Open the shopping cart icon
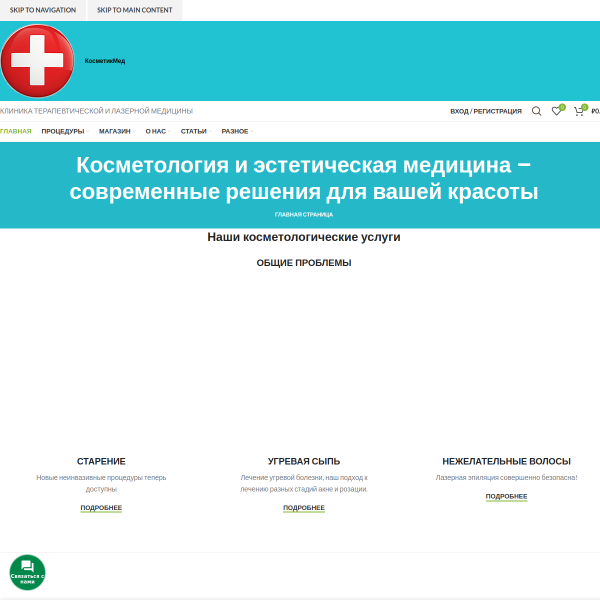 pos(579,111)
